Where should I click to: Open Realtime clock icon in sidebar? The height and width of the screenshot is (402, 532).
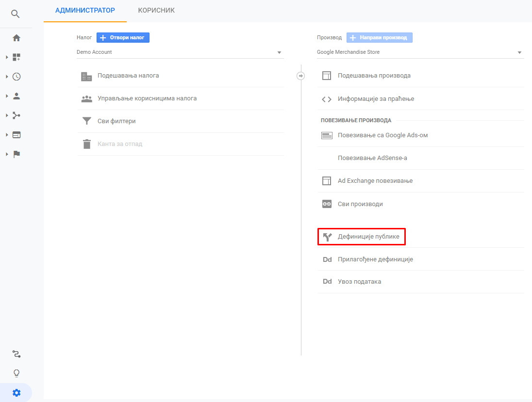click(17, 77)
